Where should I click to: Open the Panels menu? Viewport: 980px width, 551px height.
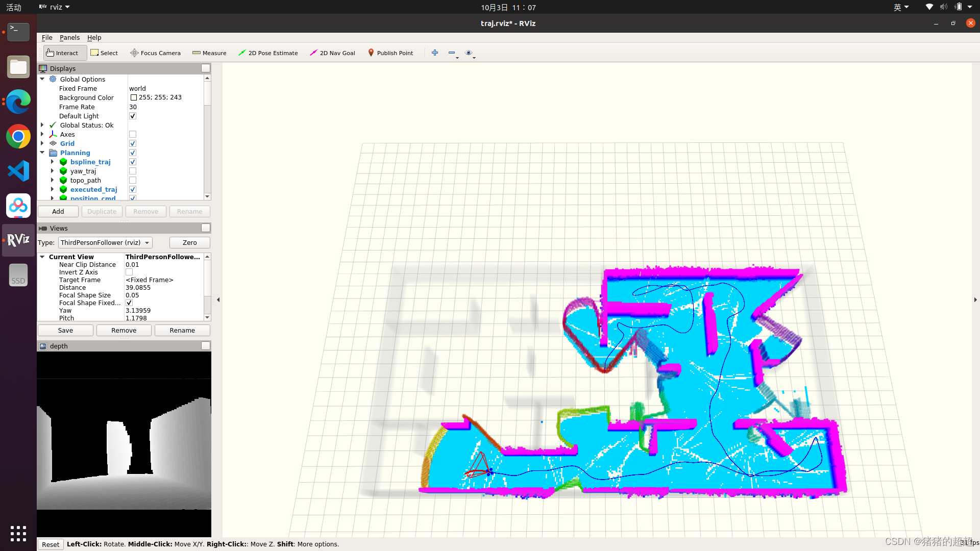(69, 38)
